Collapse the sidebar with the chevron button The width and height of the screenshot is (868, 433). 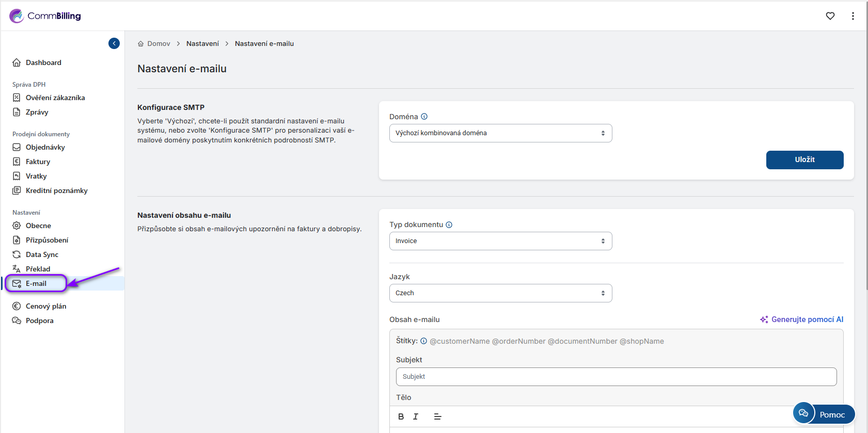click(x=114, y=43)
